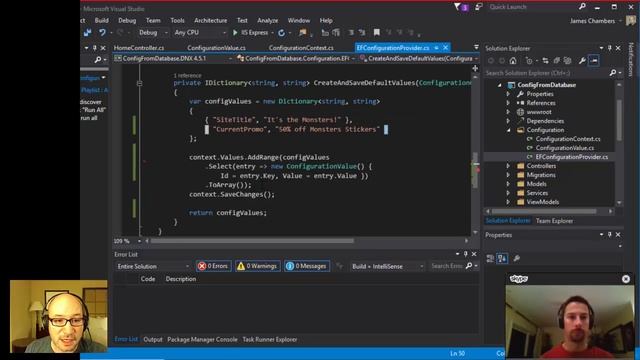
Task: Click the Search Solution Explorer input field
Action: coord(546,73)
